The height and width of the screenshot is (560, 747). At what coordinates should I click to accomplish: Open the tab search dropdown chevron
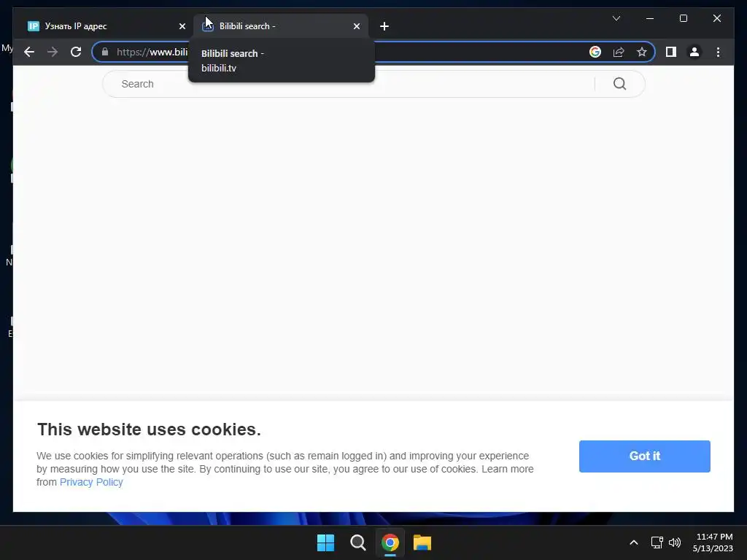tap(616, 18)
